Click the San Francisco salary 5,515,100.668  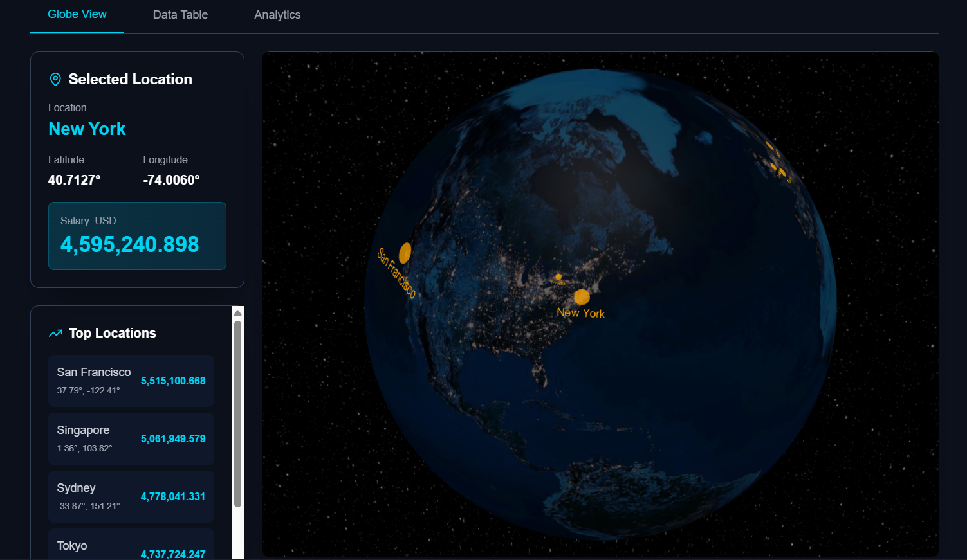pos(173,381)
